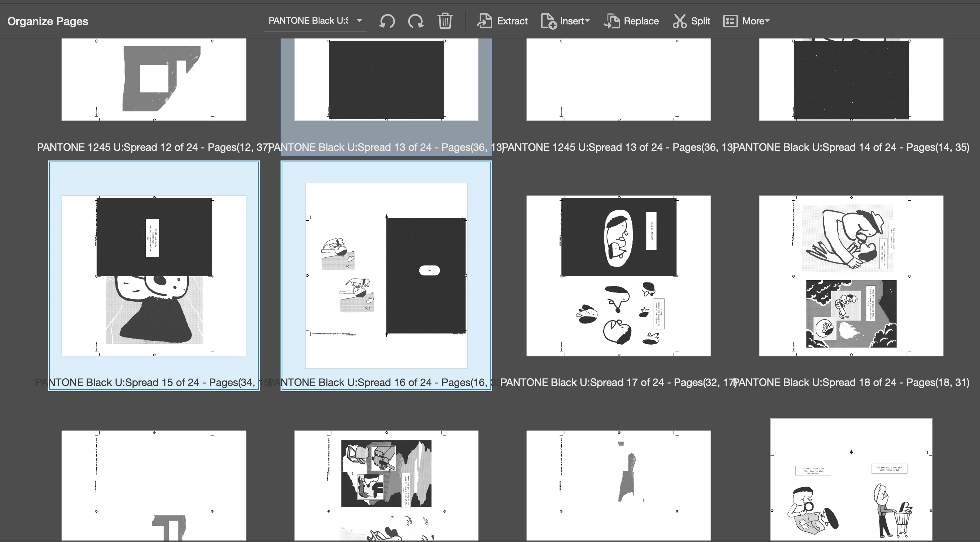Expand the More dropdown arrow

[767, 21]
